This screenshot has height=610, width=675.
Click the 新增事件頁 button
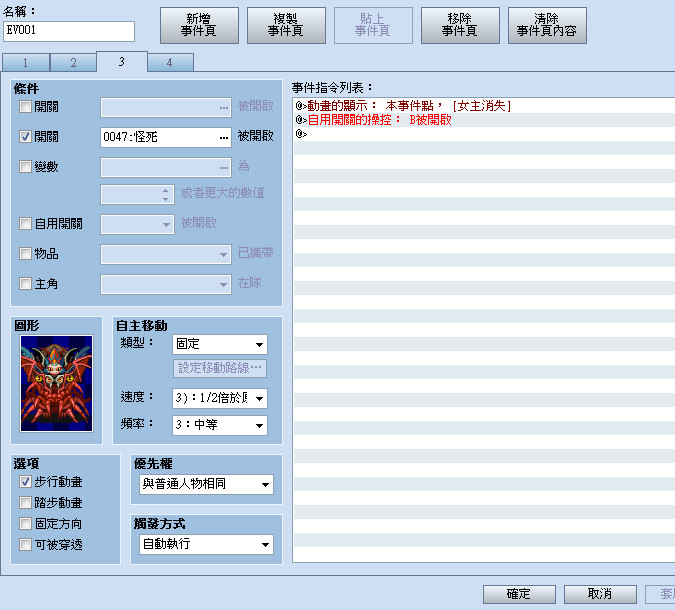(199, 25)
